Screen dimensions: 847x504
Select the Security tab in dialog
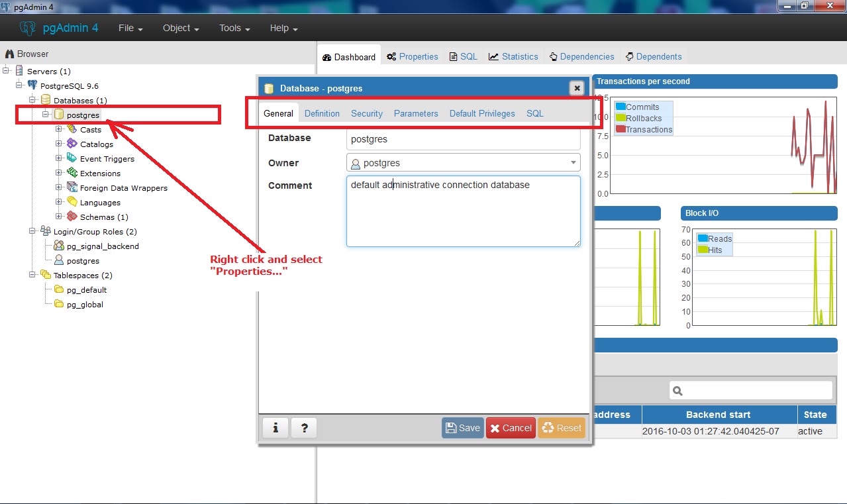pos(366,113)
